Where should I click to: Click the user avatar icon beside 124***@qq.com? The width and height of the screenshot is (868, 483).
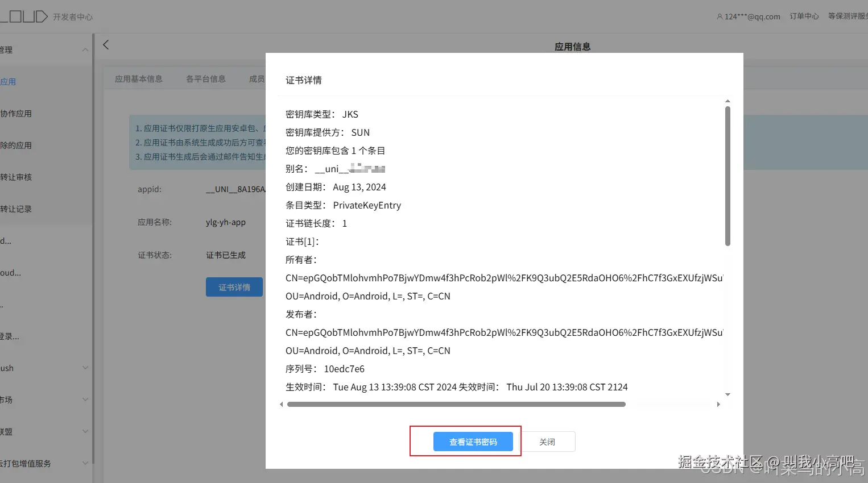pos(720,16)
